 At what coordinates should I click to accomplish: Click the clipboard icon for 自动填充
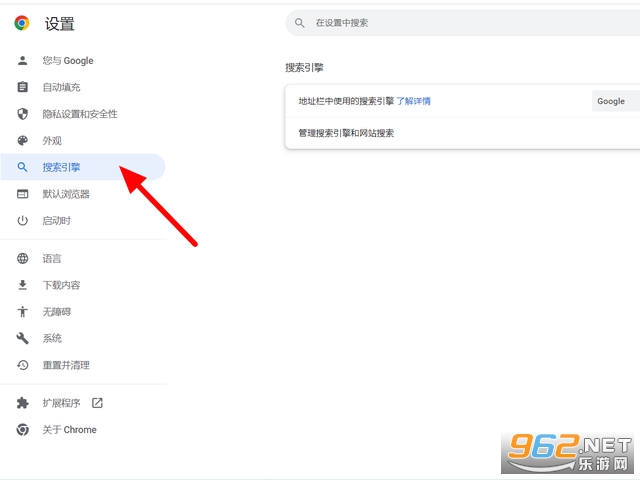pyautogui.click(x=23, y=88)
